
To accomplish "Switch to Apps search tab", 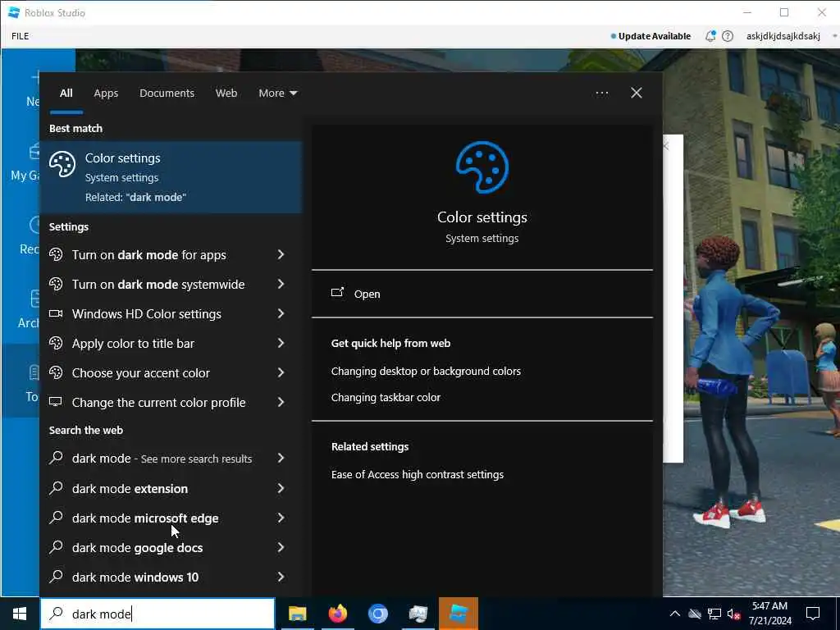I will tap(106, 94).
